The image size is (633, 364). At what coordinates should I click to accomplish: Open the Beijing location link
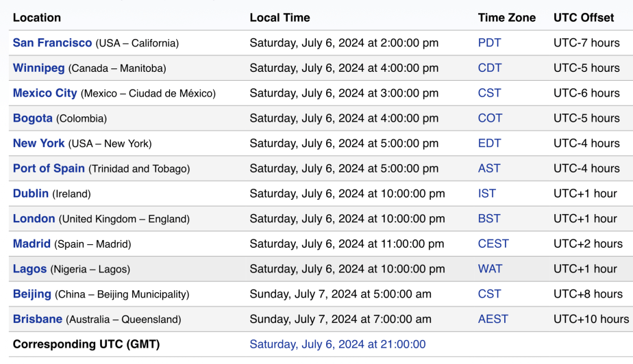[x=32, y=294]
